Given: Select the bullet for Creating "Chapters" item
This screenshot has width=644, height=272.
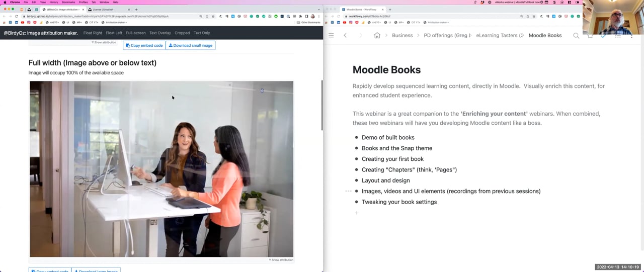Looking at the screenshot, I should pyautogui.click(x=357, y=169).
